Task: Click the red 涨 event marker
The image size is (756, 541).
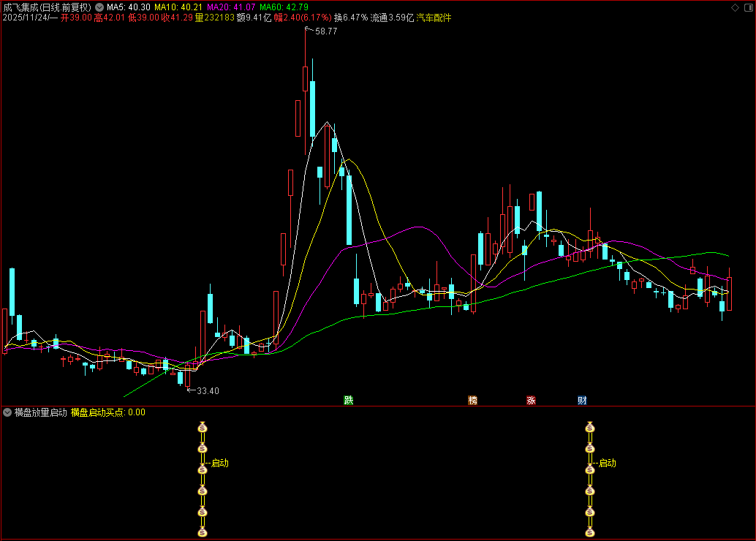Action: (531, 400)
